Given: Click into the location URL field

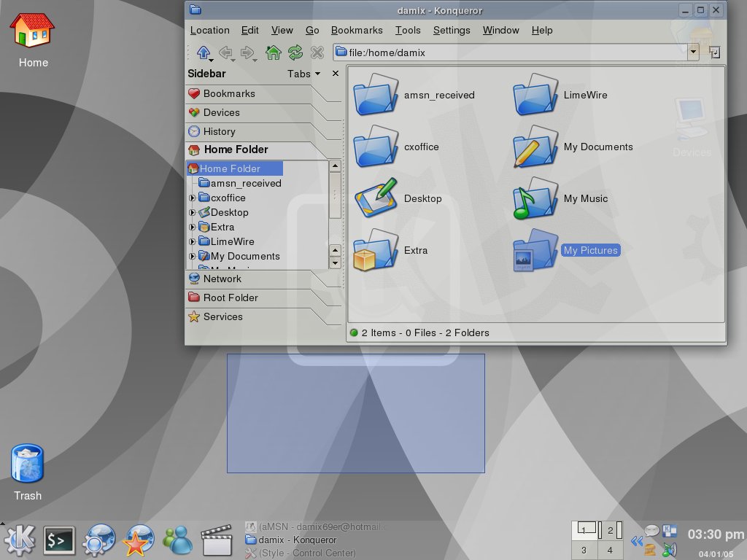Looking at the screenshot, I should click(x=511, y=52).
